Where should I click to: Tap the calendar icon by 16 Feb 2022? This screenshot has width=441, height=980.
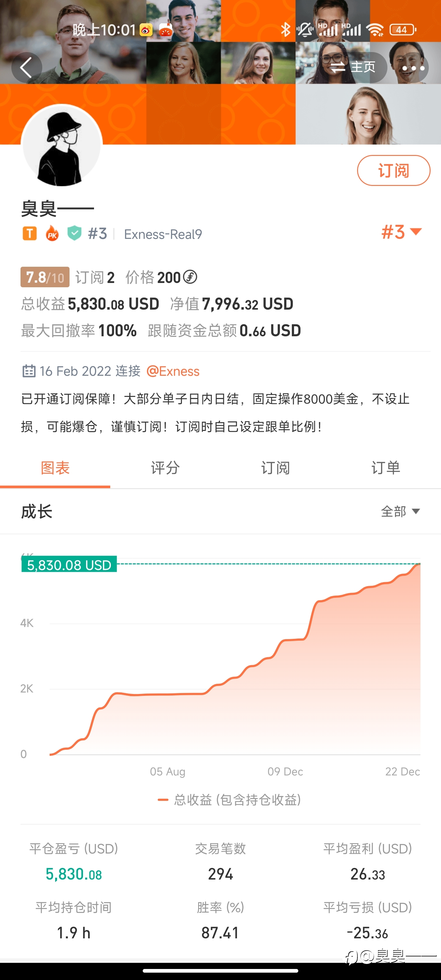pyautogui.click(x=29, y=371)
